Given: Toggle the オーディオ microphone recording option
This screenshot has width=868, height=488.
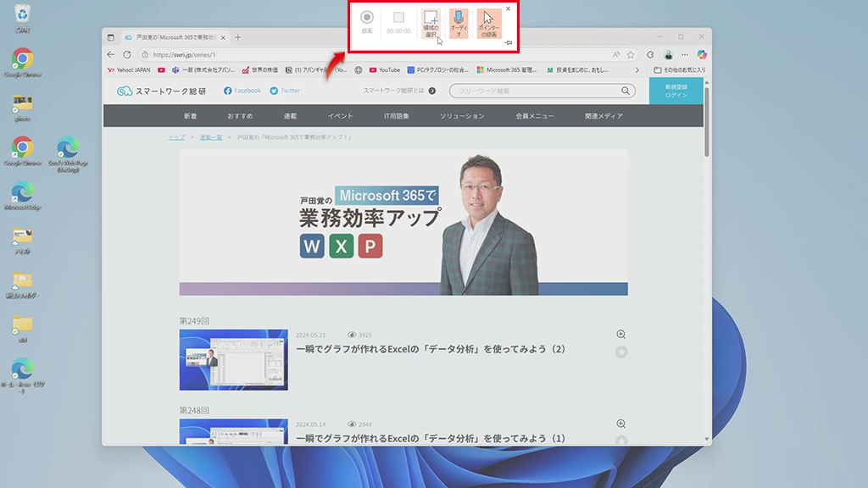Looking at the screenshot, I should [459, 24].
